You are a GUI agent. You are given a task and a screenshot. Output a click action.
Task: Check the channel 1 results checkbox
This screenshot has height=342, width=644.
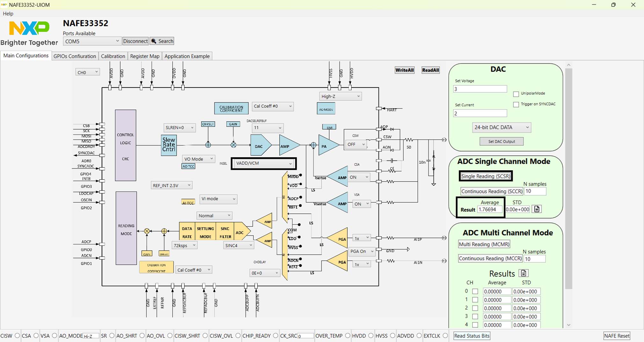pyautogui.click(x=475, y=300)
